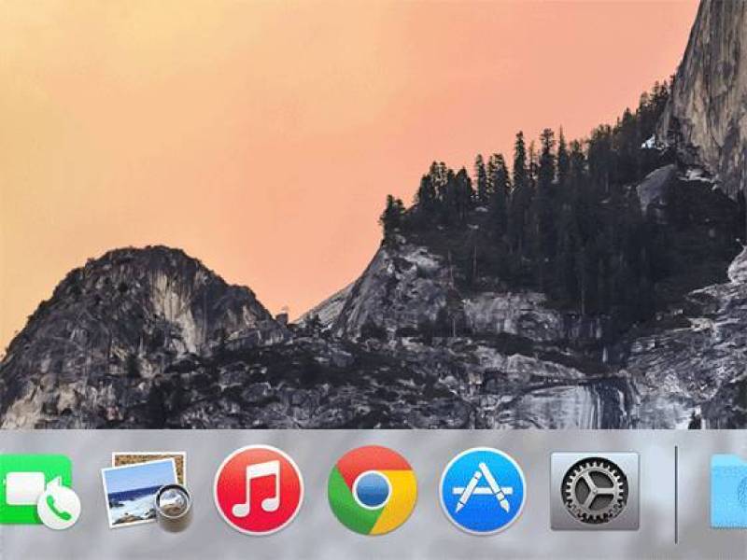Click the Dock icon between Chrome and System Preferences
747x560 pixels.
[x=482, y=493]
